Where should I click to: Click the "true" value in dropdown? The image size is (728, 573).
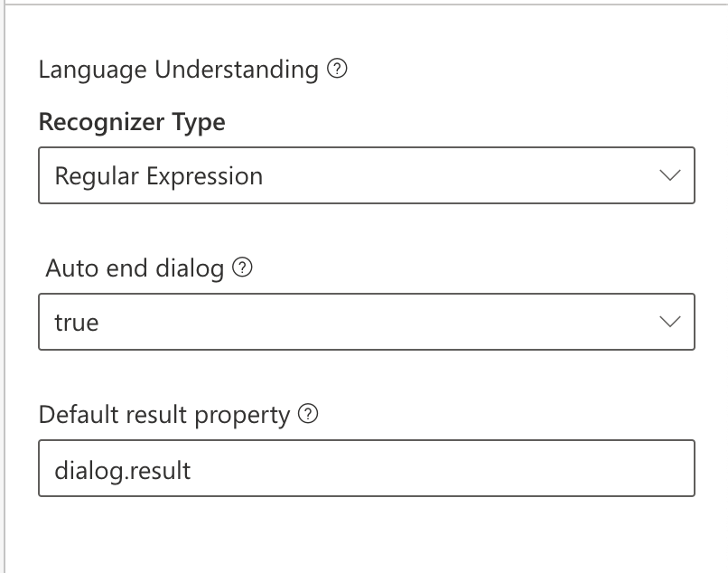pos(77,323)
